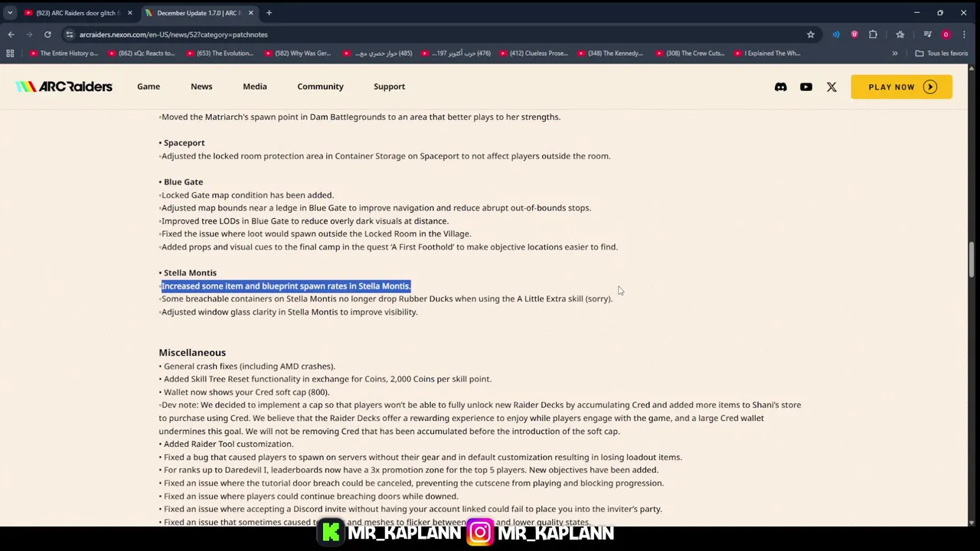The image size is (980, 551).
Task: Click the ARC Raiders logo
Action: (64, 86)
